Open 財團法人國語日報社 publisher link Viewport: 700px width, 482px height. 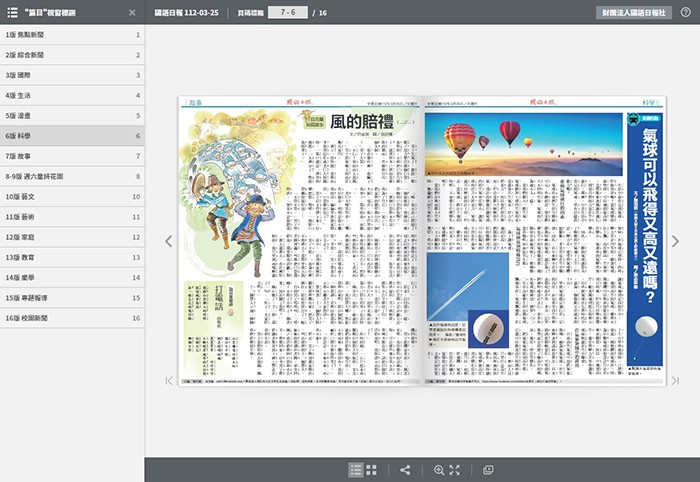coord(634,13)
